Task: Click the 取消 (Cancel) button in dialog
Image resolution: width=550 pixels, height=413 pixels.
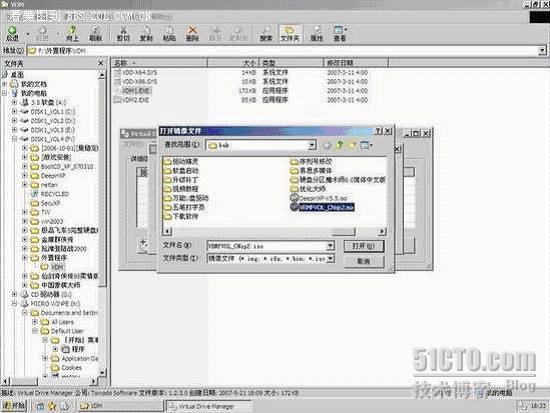Action: (x=364, y=261)
